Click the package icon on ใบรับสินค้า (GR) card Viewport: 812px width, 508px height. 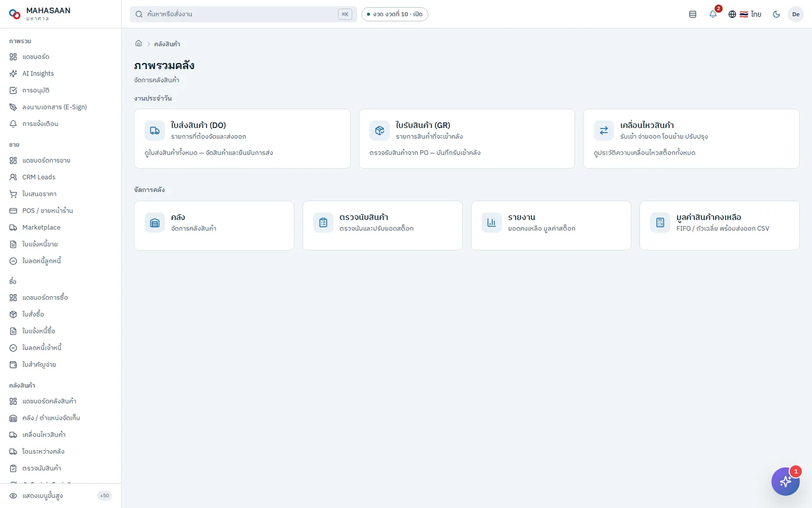pyautogui.click(x=380, y=131)
